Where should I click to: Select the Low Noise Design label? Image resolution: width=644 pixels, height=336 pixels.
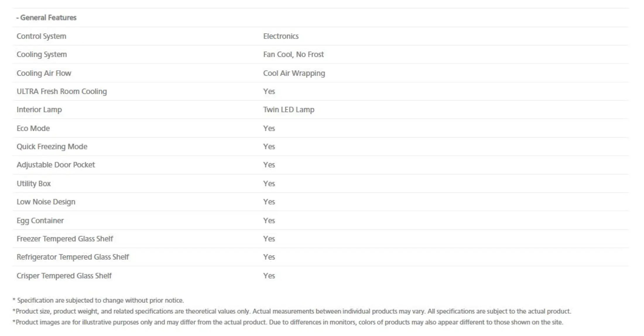pyautogui.click(x=46, y=202)
